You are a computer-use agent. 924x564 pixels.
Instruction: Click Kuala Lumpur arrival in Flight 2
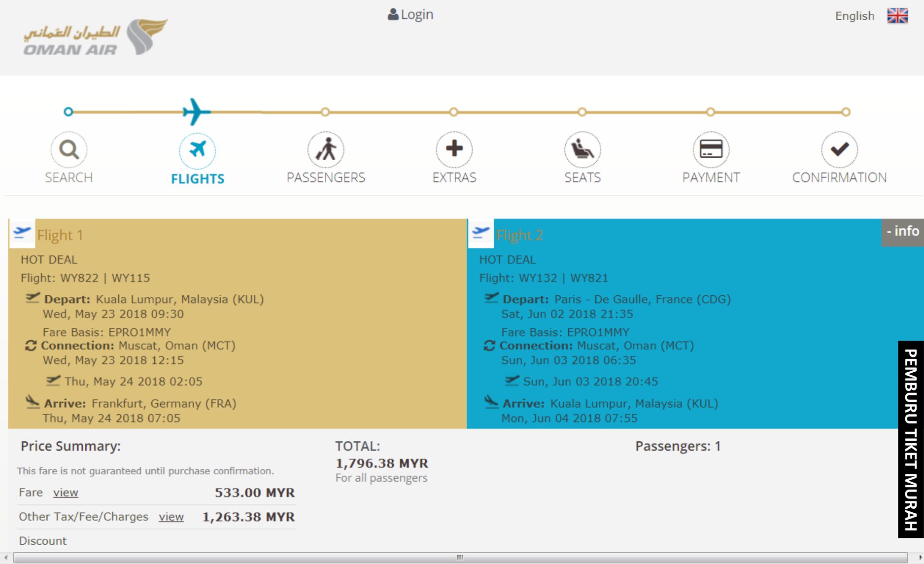coord(634,403)
